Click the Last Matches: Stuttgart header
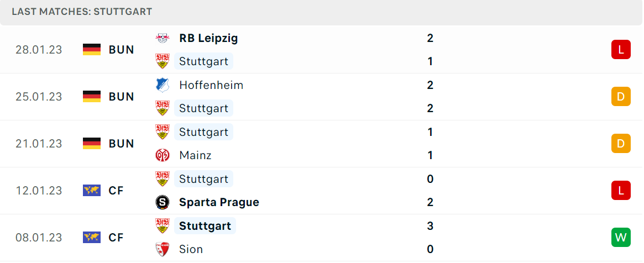The image size is (644, 263). point(82,12)
